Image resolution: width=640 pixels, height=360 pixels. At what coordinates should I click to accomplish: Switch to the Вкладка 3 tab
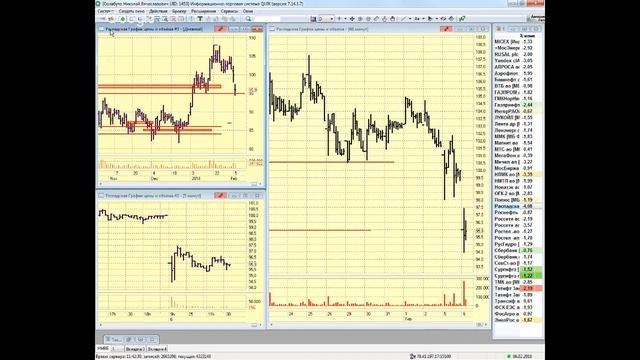coord(135,349)
